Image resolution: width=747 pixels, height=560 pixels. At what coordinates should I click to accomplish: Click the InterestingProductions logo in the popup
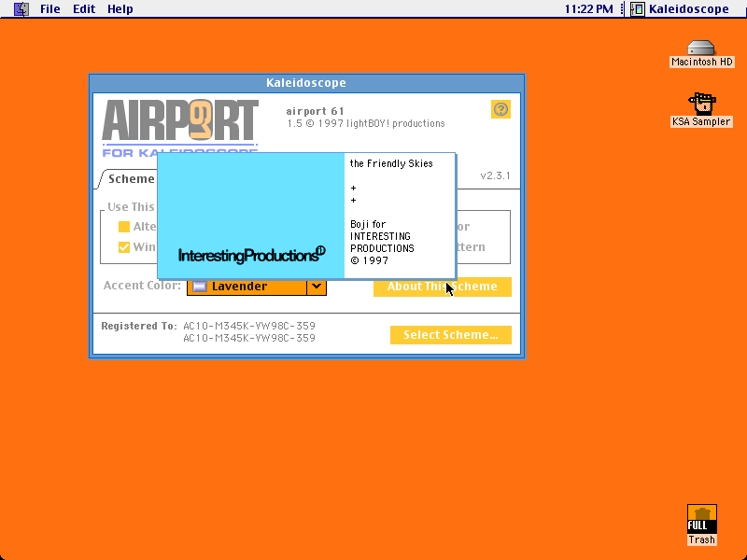coord(251,255)
